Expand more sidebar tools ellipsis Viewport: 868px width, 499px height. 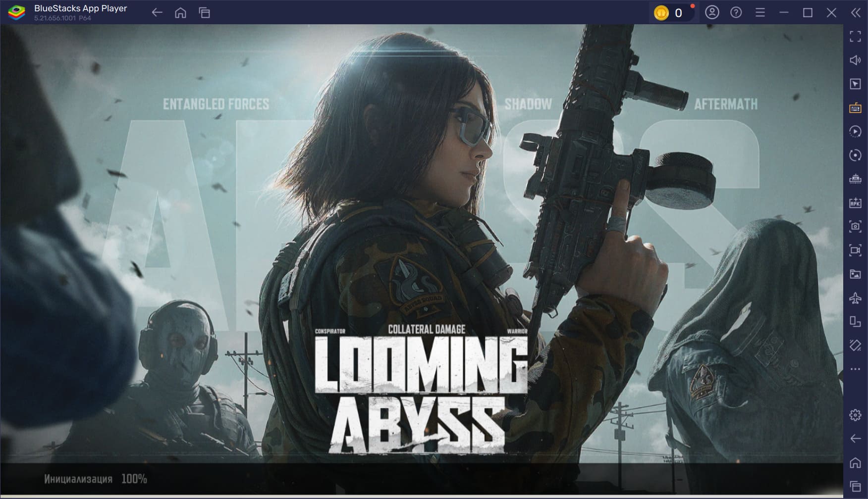tap(855, 369)
